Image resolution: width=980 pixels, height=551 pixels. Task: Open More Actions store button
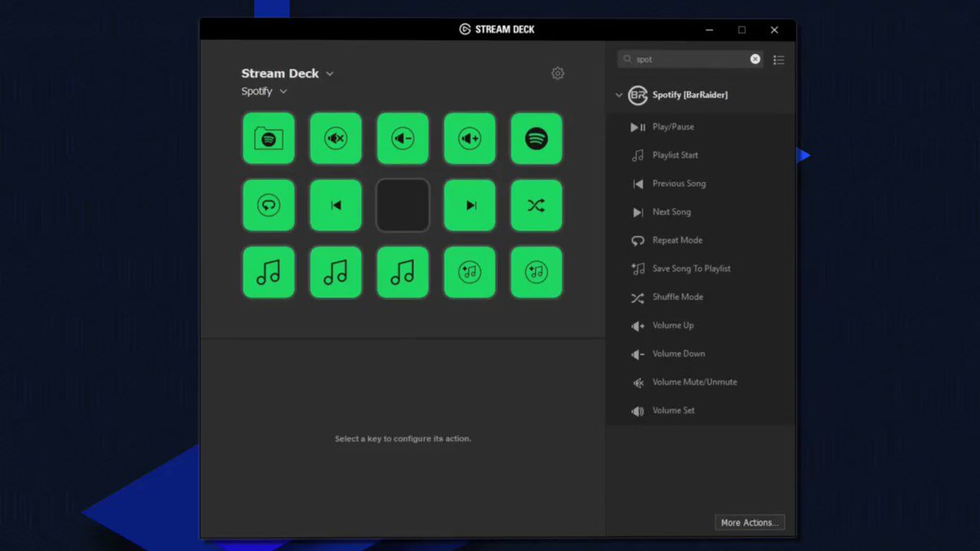point(750,522)
